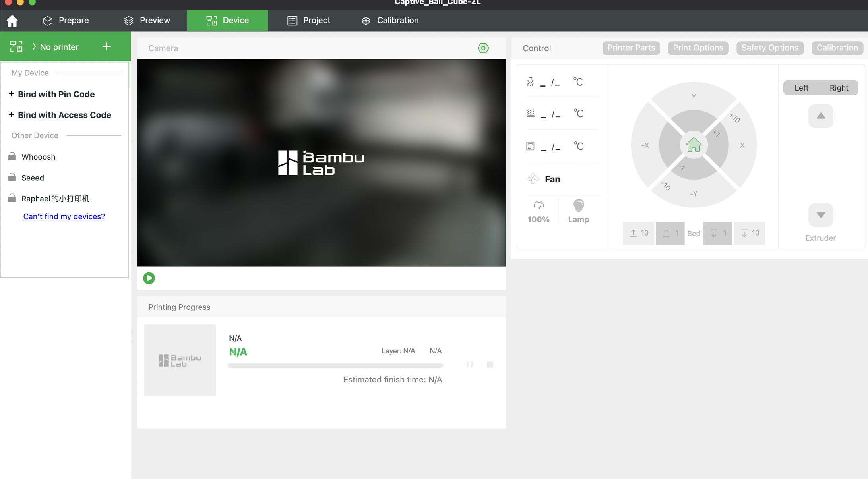Open the Prepare tab
868x479 pixels.
[x=66, y=21]
